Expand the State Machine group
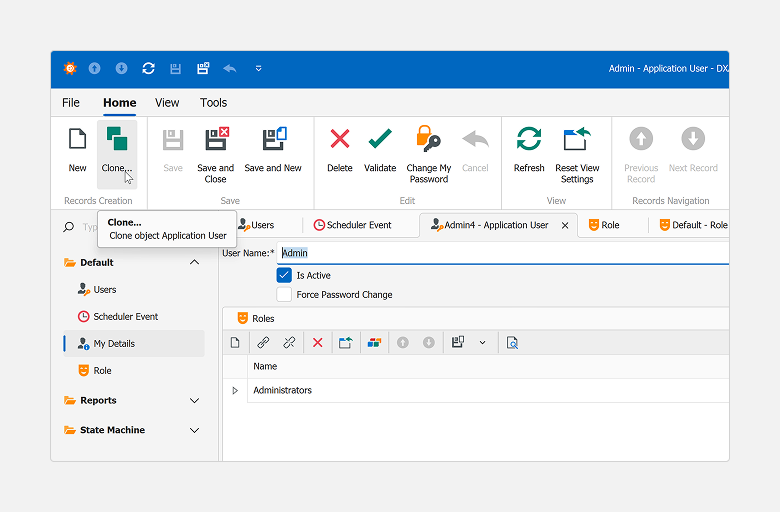 click(x=194, y=430)
